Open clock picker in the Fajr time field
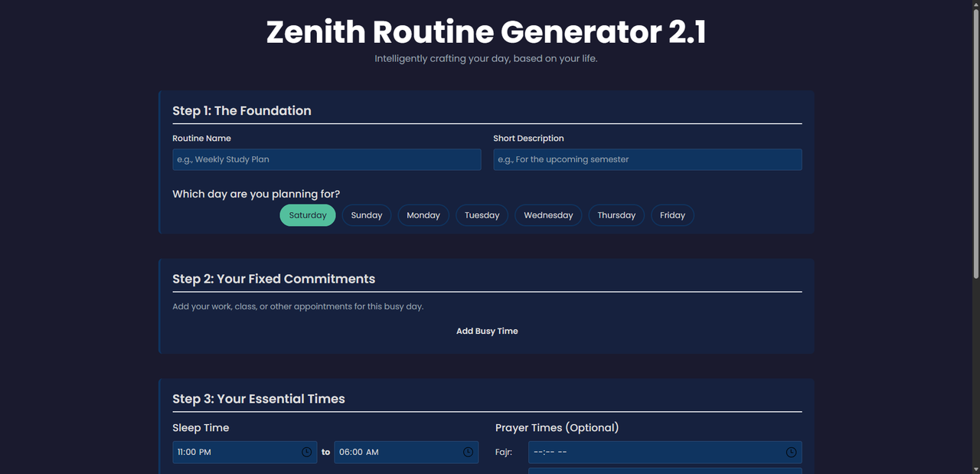This screenshot has width=980, height=474. pos(791,453)
